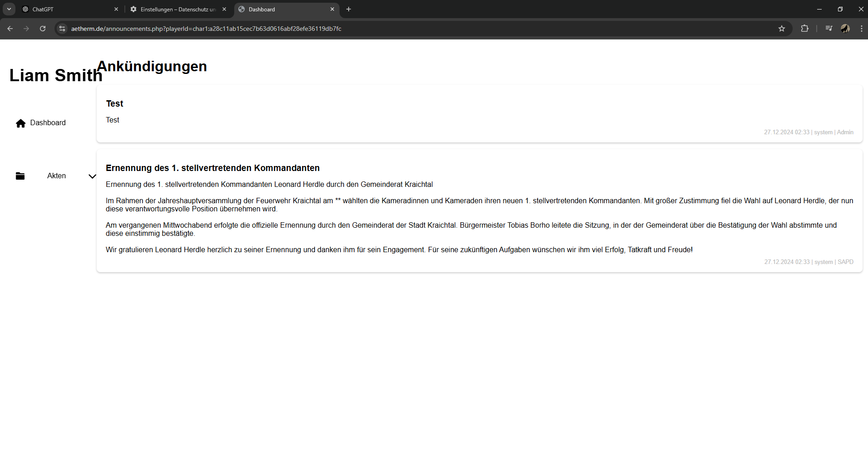Open Chrome three-dot menu
Image resolution: width=868 pixels, height=469 pixels.
pyautogui.click(x=862, y=29)
